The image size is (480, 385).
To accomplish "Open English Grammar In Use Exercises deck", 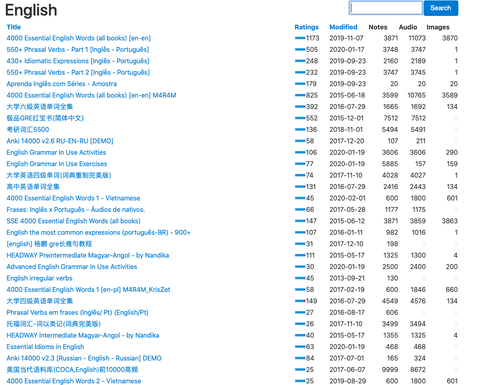I will pyautogui.click(x=57, y=164).
